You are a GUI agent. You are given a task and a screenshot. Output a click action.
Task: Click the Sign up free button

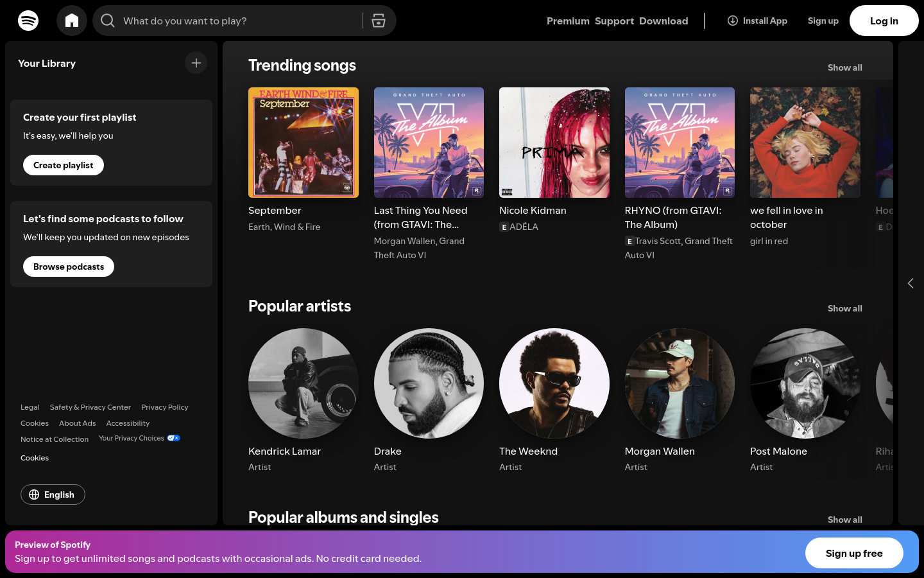click(854, 553)
